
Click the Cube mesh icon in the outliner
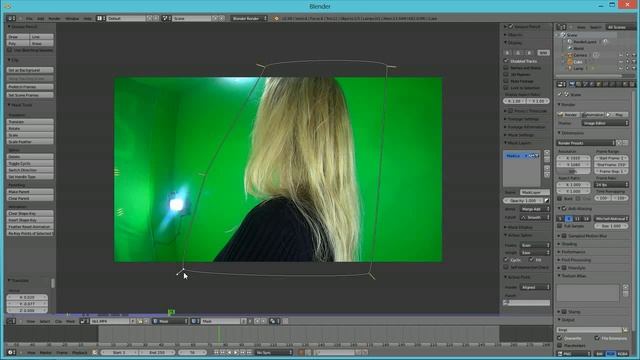[570, 62]
